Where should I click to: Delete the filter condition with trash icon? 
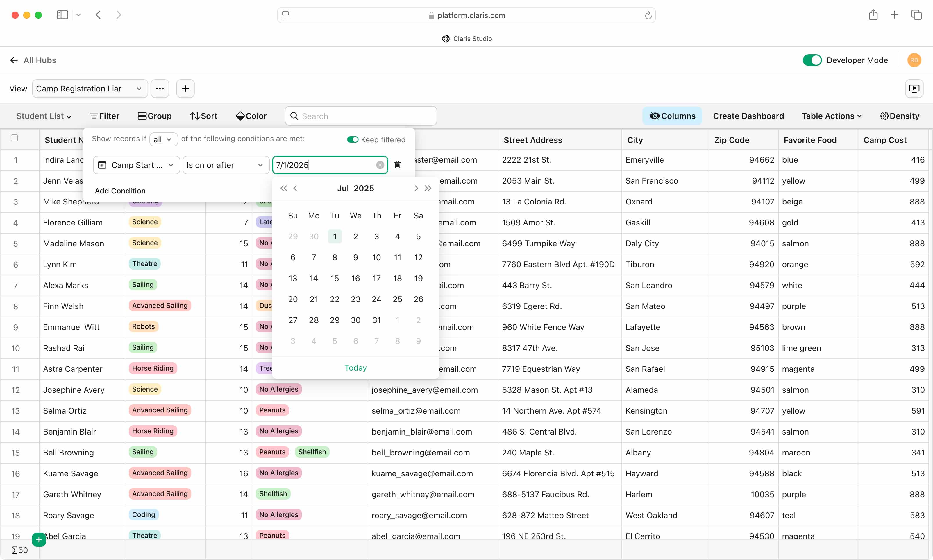pos(397,165)
